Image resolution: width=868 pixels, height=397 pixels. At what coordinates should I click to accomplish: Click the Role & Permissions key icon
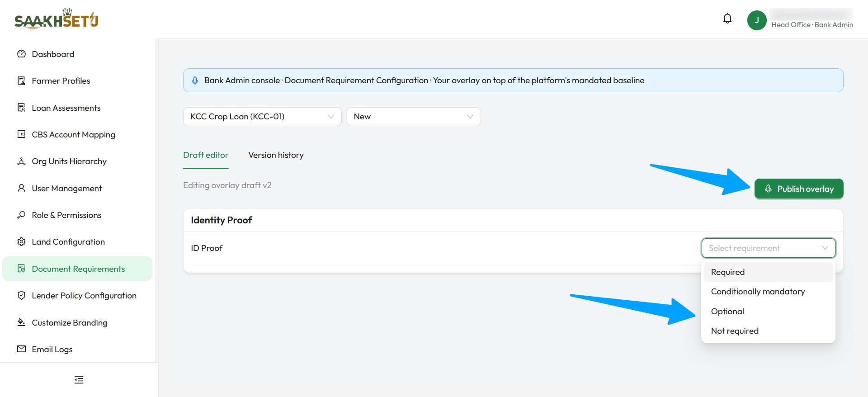coord(21,215)
